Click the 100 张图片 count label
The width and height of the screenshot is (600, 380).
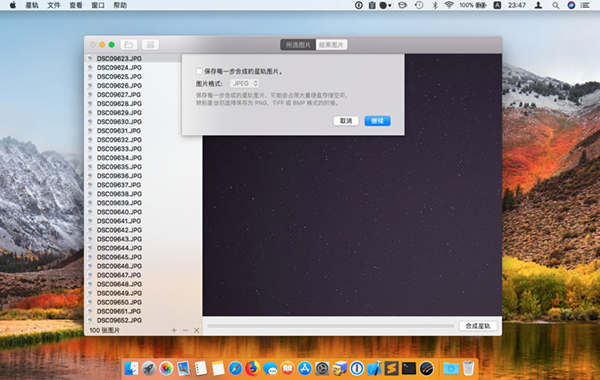pyautogui.click(x=104, y=330)
